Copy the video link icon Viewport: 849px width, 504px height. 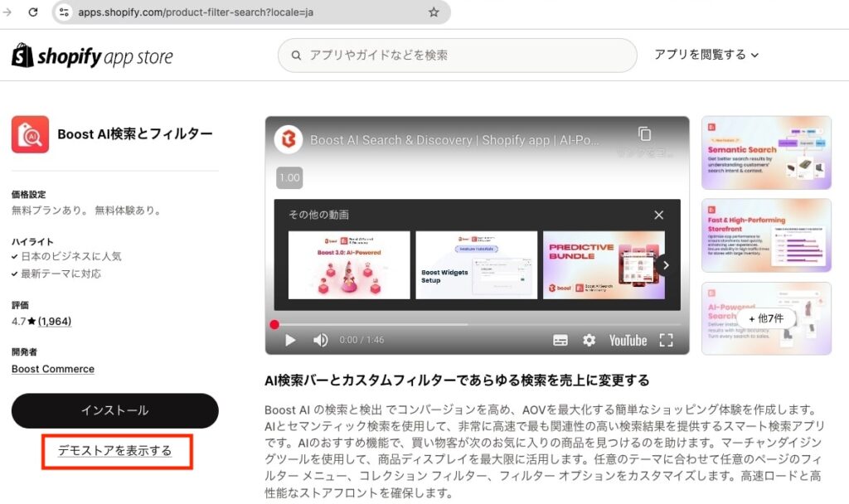[x=644, y=134]
